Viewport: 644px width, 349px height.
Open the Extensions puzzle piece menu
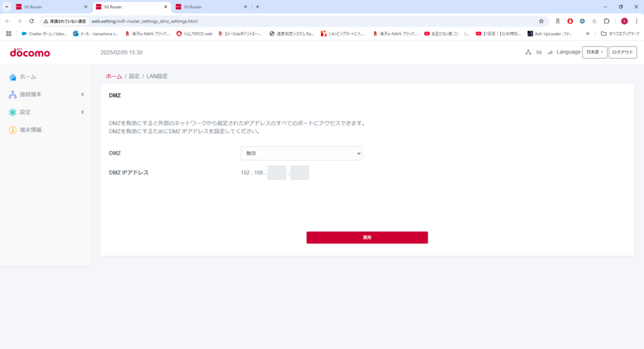(x=607, y=21)
